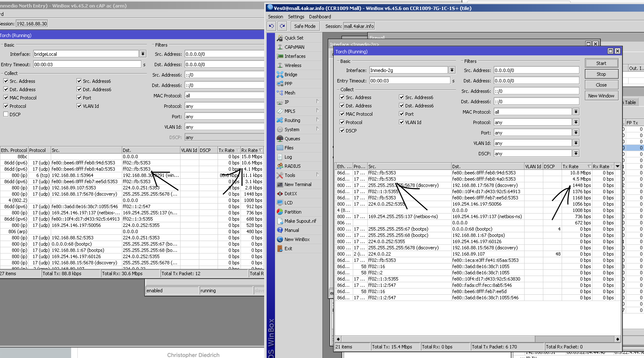
Task: Open Partition menu icon
Action: [280, 212]
